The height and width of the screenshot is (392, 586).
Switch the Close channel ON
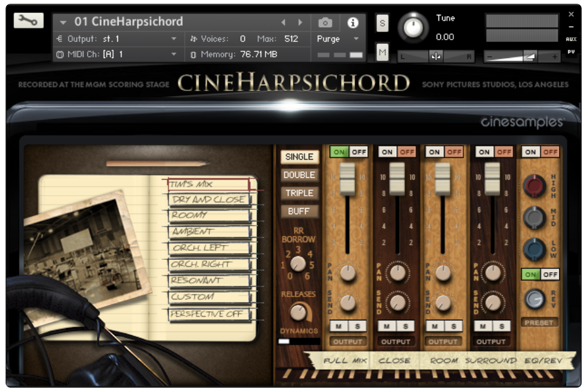click(387, 152)
